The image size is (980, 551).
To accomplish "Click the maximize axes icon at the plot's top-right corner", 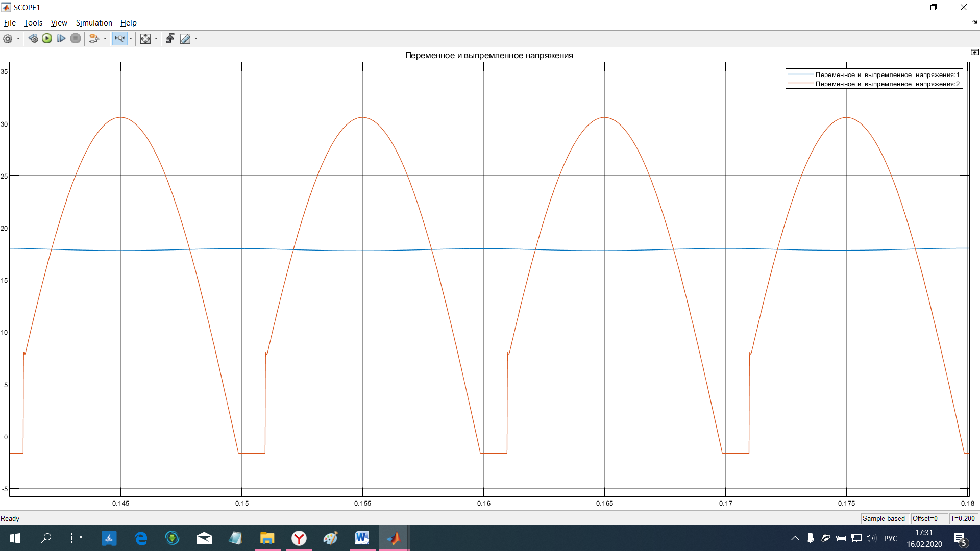I will coord(974,52).
